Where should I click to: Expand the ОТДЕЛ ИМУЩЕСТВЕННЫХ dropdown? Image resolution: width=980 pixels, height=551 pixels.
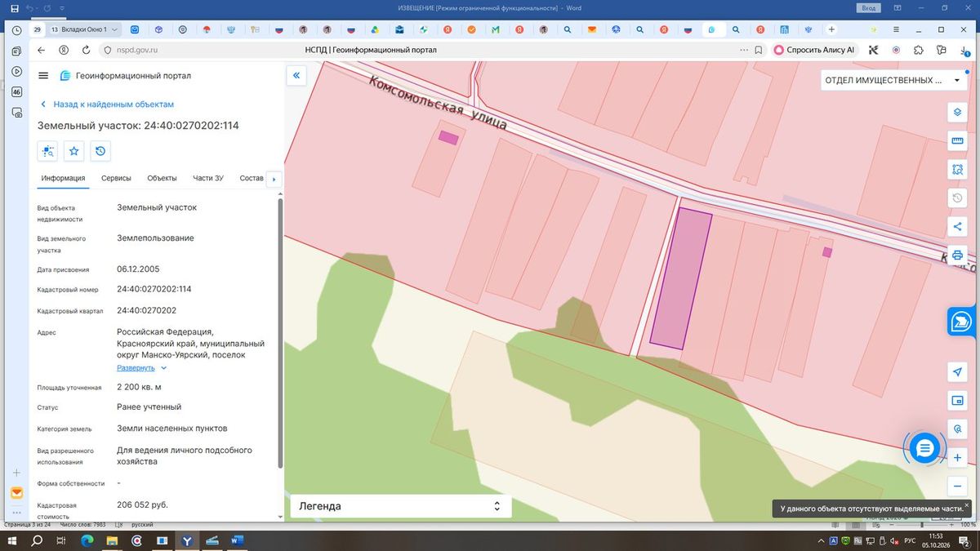(x=893, y=81)
